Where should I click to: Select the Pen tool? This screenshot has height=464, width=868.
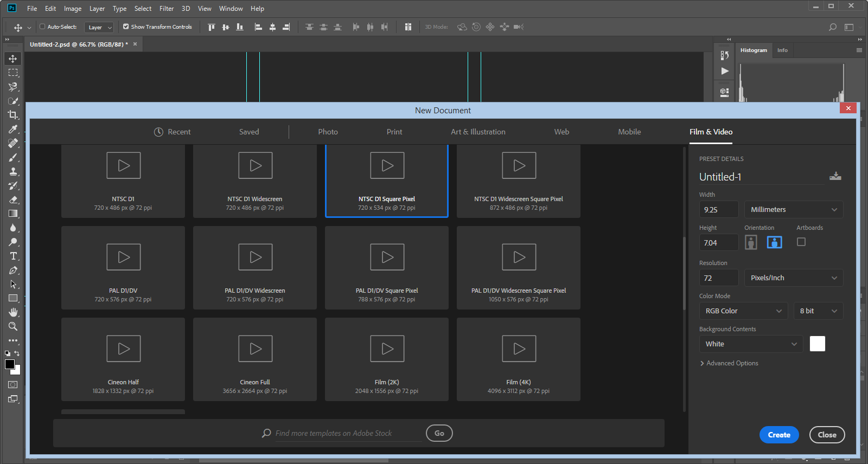(12, 270)
